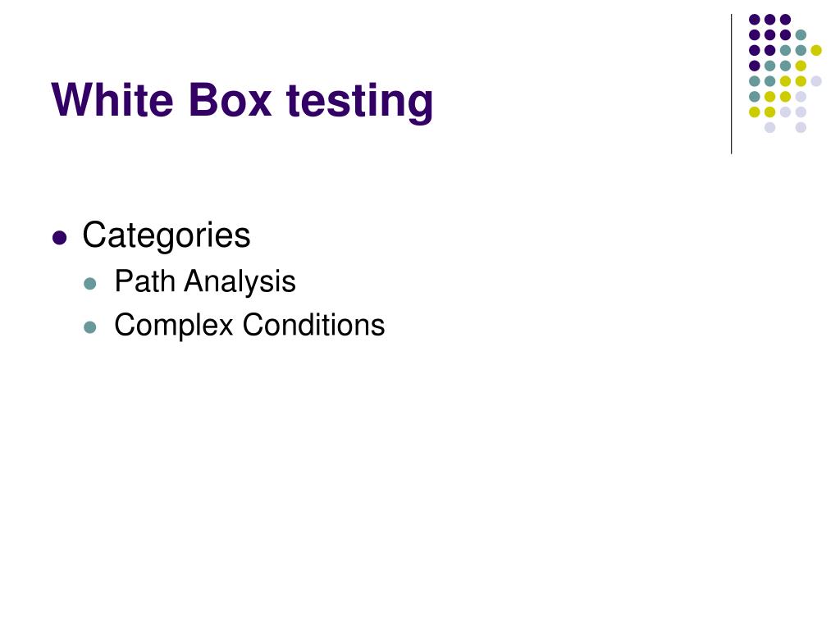Click the word Conditions in the sub-bullet
The image size is (840, 630).
(313, 325)
